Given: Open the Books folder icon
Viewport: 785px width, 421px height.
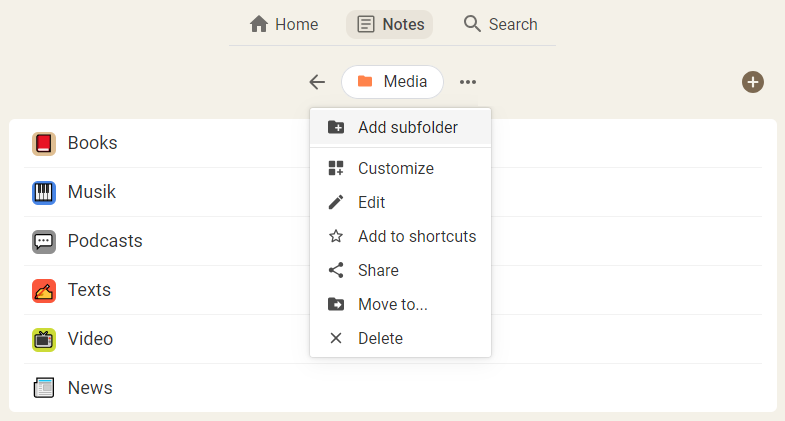Looking at the screenshot, I should pos(44,144).
